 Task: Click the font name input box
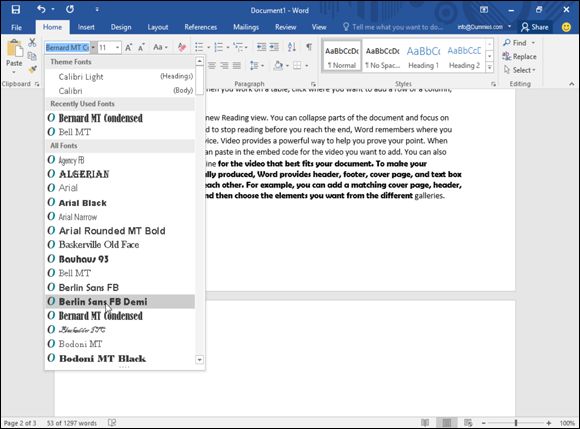pyautogui.click(x=67, y=47)
